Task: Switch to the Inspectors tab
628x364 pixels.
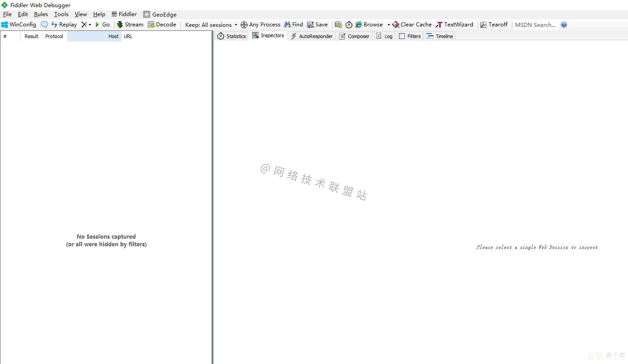Action: click(x=268, y=35)
